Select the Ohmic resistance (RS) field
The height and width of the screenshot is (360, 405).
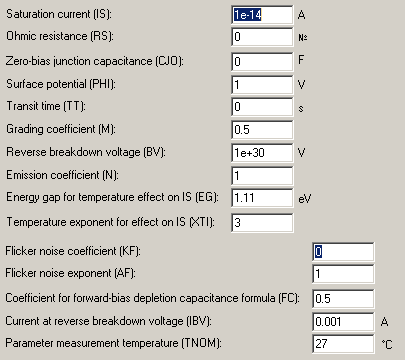(262, 37)
